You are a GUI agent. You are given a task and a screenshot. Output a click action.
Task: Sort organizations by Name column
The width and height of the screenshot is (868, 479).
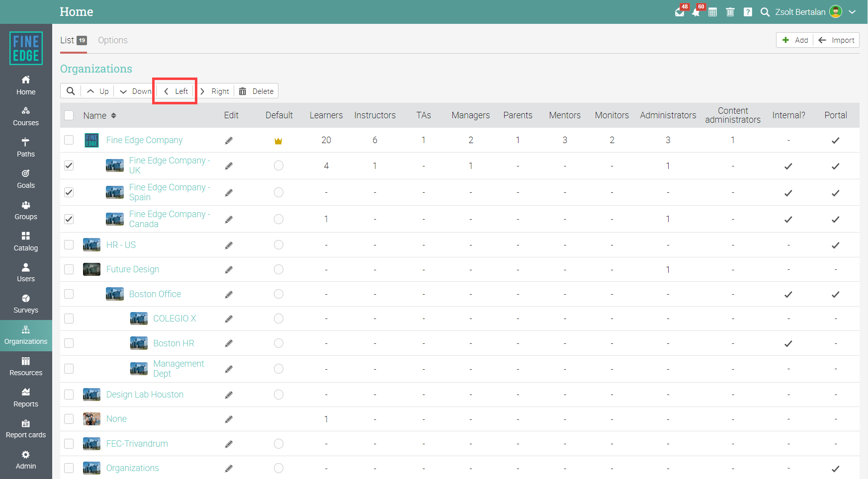coord(99,115)
